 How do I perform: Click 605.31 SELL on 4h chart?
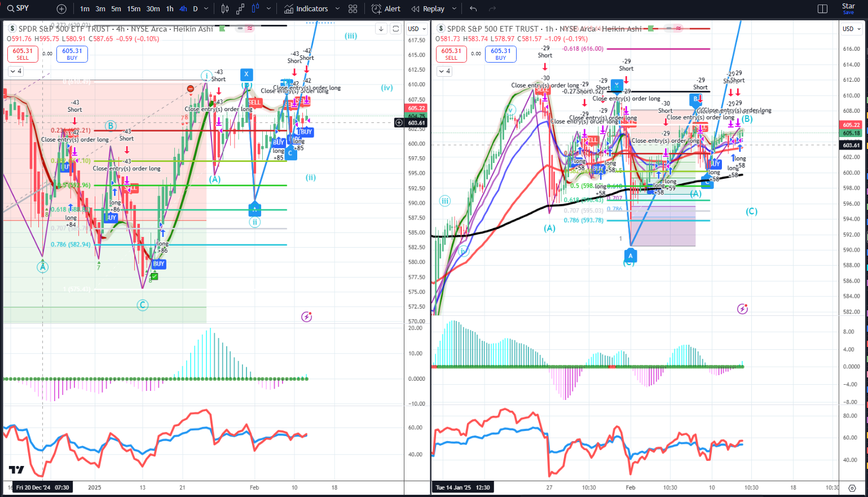pyautogui.click(x=23, y=54)
